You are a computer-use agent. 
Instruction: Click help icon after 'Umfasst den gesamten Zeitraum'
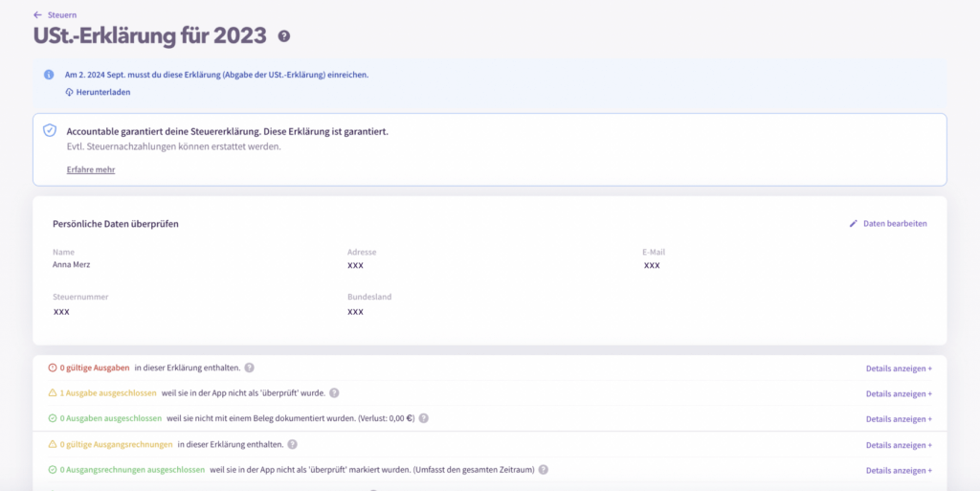(543, 470)
